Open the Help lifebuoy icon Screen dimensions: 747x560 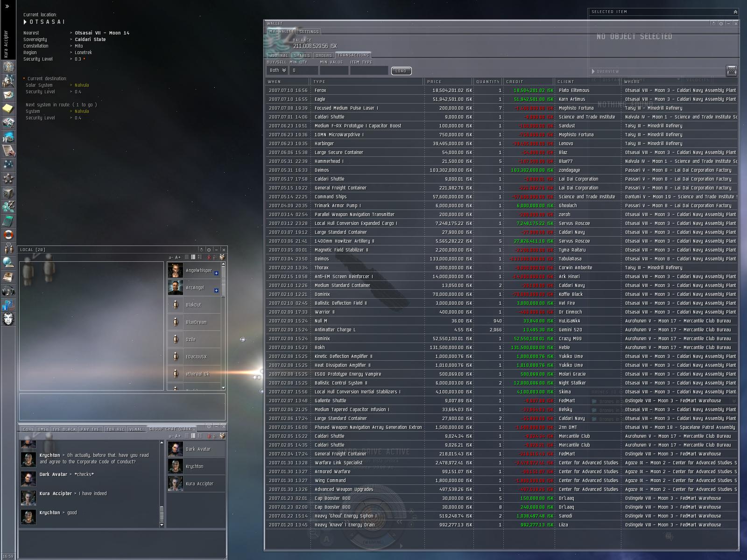click(x=8, y=235)
